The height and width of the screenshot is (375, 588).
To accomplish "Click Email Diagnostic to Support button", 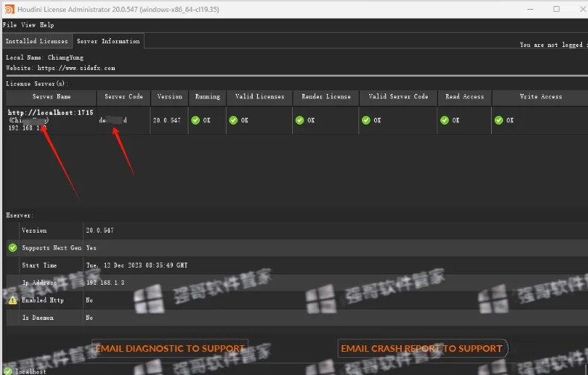I will (170, 348).
